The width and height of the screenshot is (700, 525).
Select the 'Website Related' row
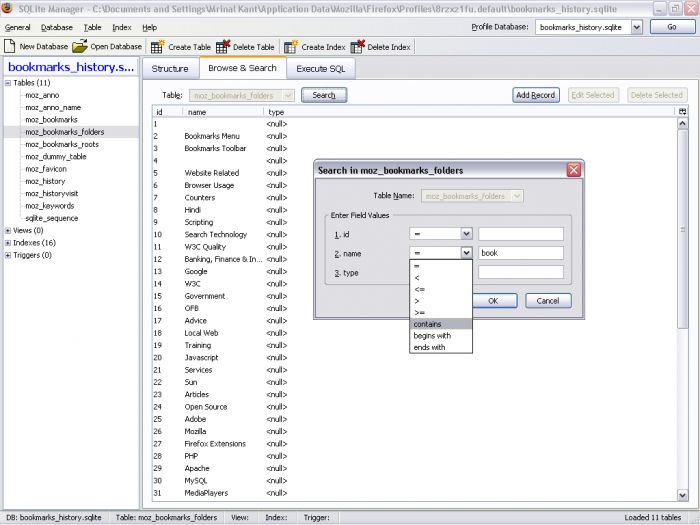[415, 173]
